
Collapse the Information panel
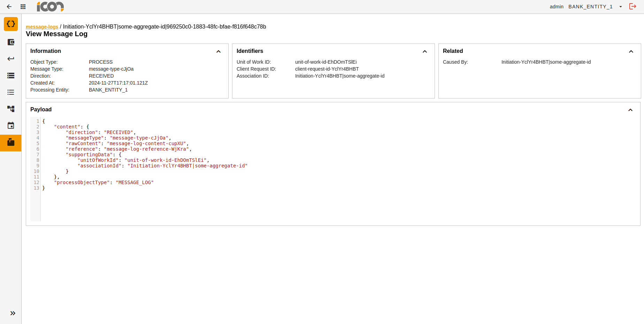pos(219,52)
